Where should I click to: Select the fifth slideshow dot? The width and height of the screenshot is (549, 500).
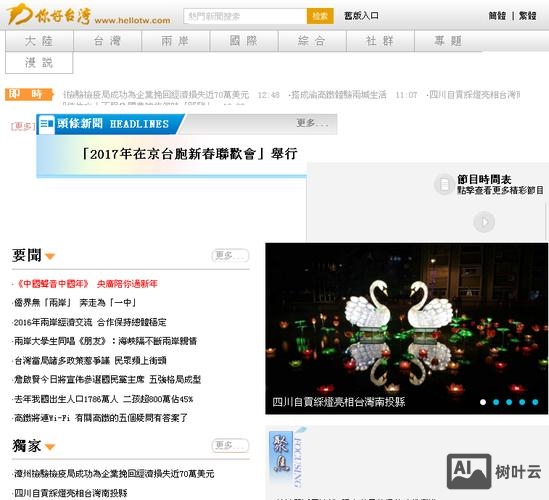tap(535, 402)
